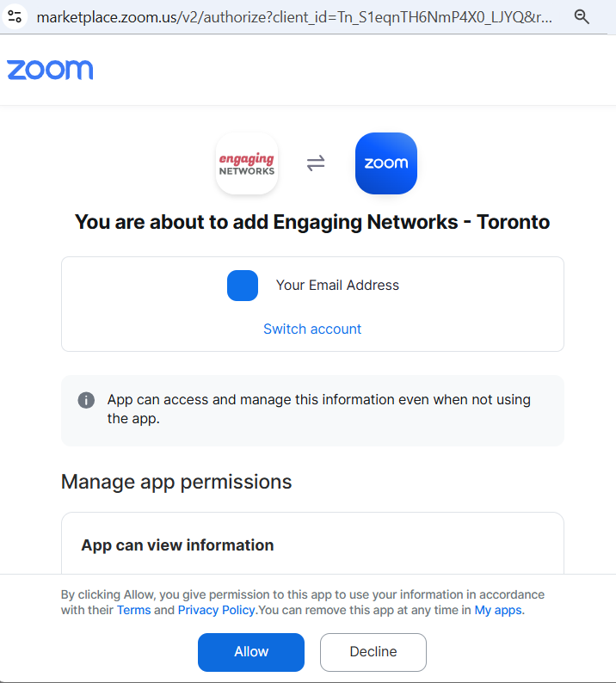Click the site information icon in address bar
This screenshot has width=616, height=683.
coord(15,16)
